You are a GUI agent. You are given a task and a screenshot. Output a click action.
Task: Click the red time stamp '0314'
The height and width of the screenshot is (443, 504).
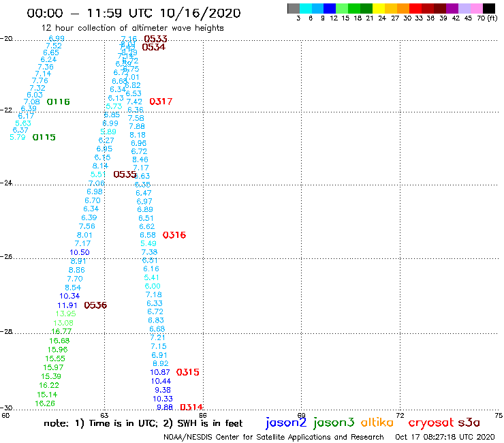point(191,408)
